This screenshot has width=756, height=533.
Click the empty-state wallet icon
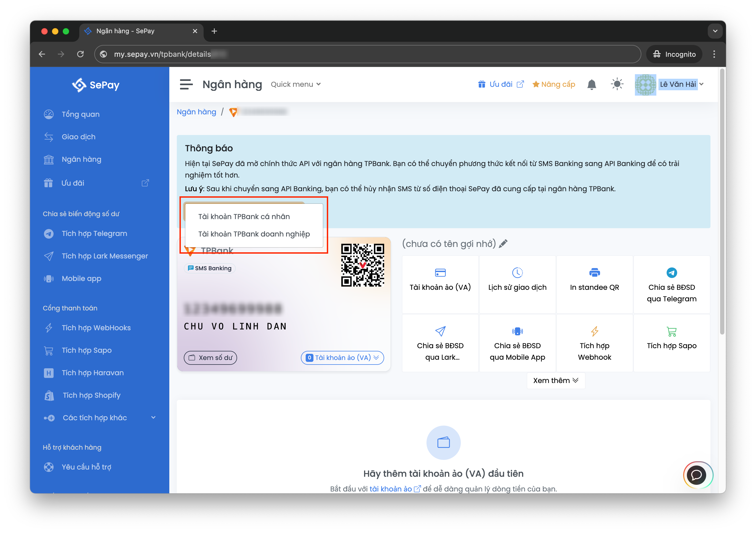(443, 442)
